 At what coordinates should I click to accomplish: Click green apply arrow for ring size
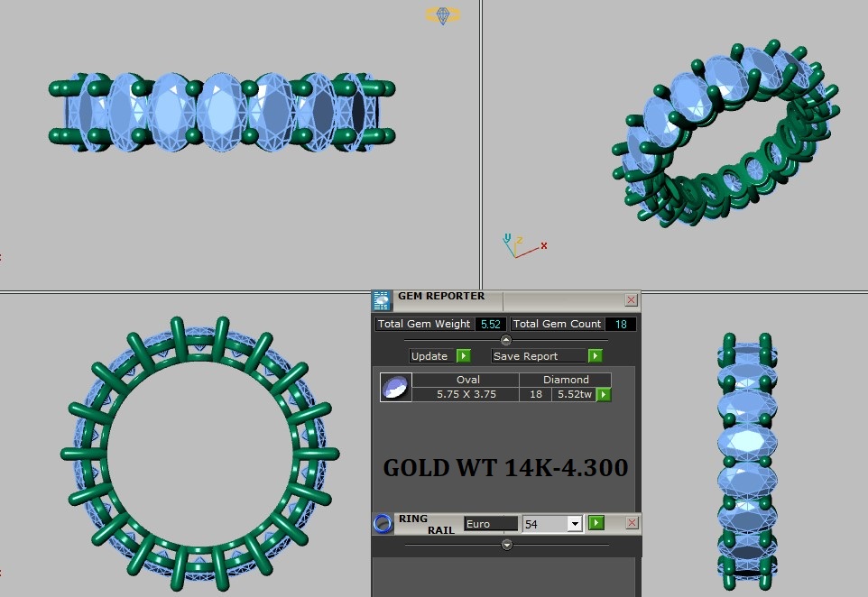click(x=596, y=523)
